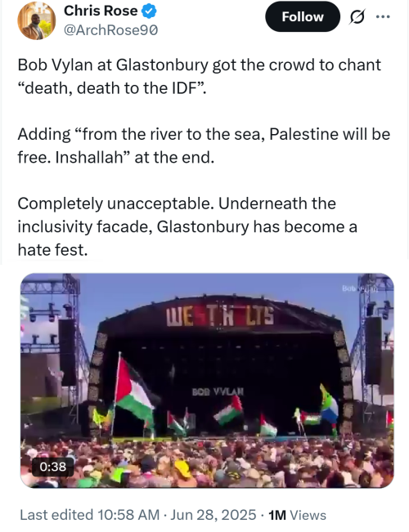Show the 1M Views analytics
Image resolution: width=409 pixels, height=532 pixels.
pyautogui.click(x=297, y=515)
